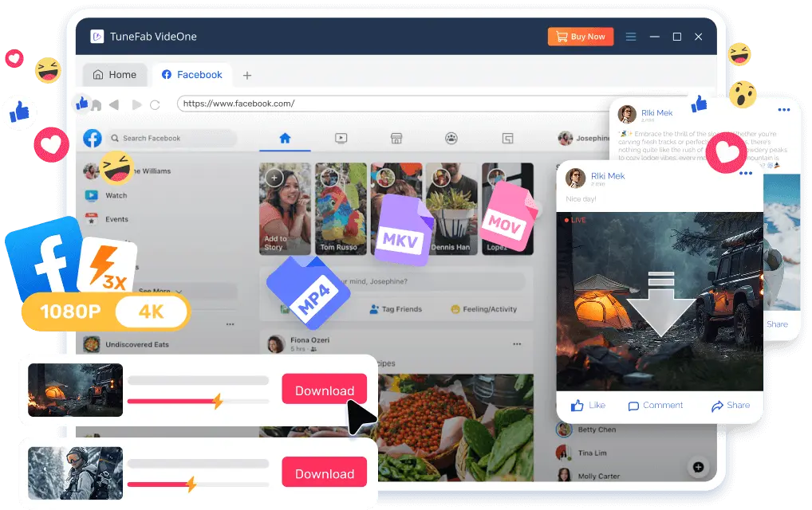
Task: Open shortcuts section three-dot menu
Action: coord(230,324)
